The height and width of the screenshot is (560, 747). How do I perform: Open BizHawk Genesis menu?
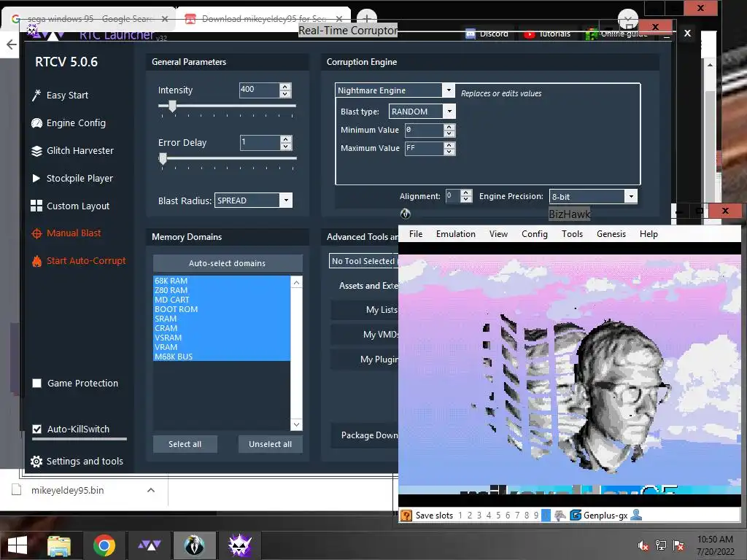(611, 234)
